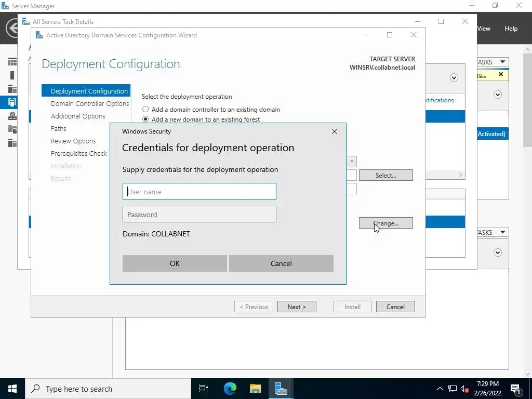Open the bottom sidebar role icon
This screenshot has height=399, width=532.
point(12,143)
